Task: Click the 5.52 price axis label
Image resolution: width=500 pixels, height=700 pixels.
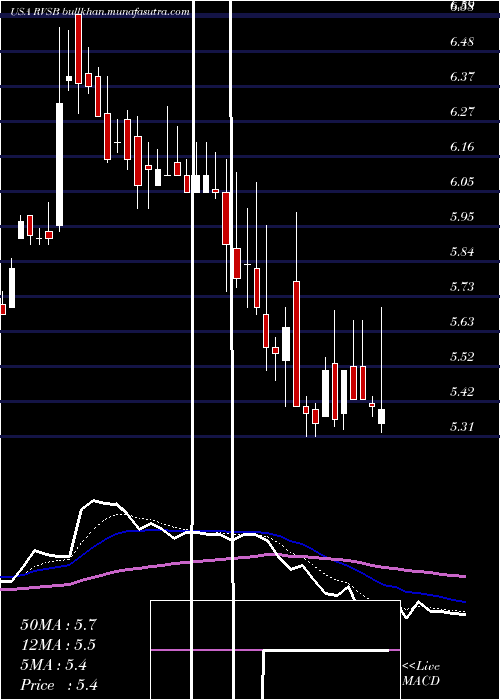Action: click(462, 356)
